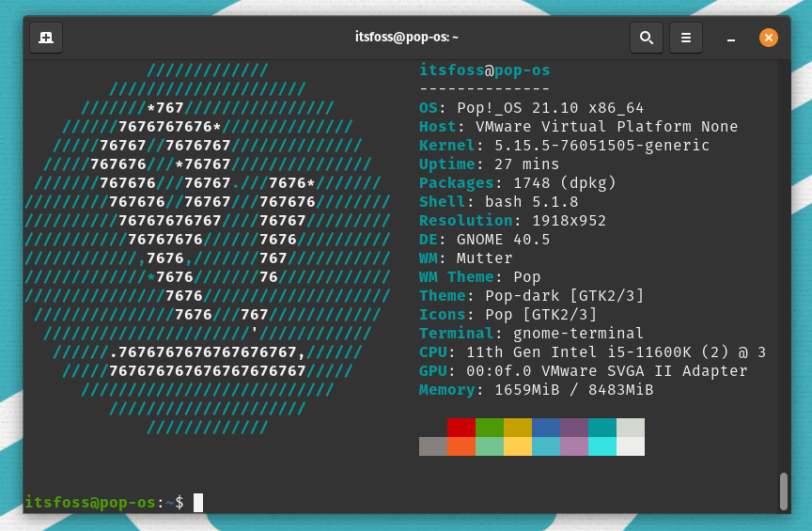Minimize the terminal window
812x531 pixels.
[x=731, y=39]
